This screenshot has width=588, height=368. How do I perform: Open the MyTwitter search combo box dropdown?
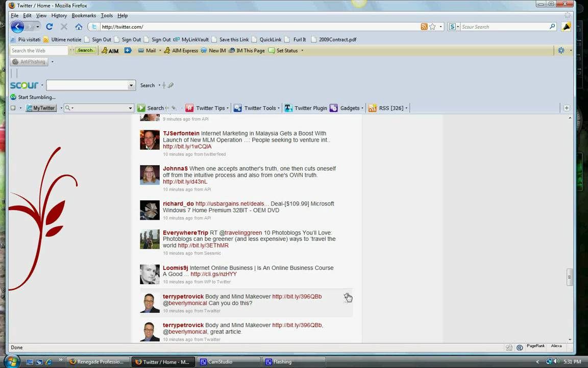coord(131,108)
